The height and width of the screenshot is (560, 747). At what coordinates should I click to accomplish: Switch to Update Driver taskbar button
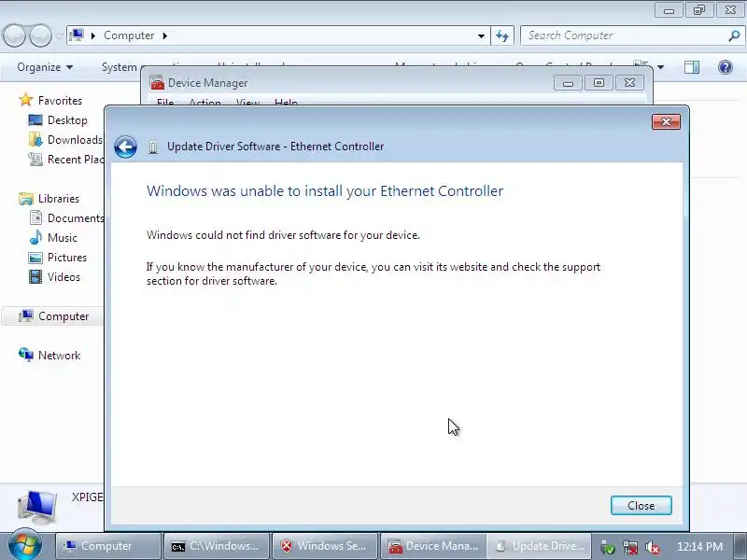pyautogui.click(x=540, y=546)
